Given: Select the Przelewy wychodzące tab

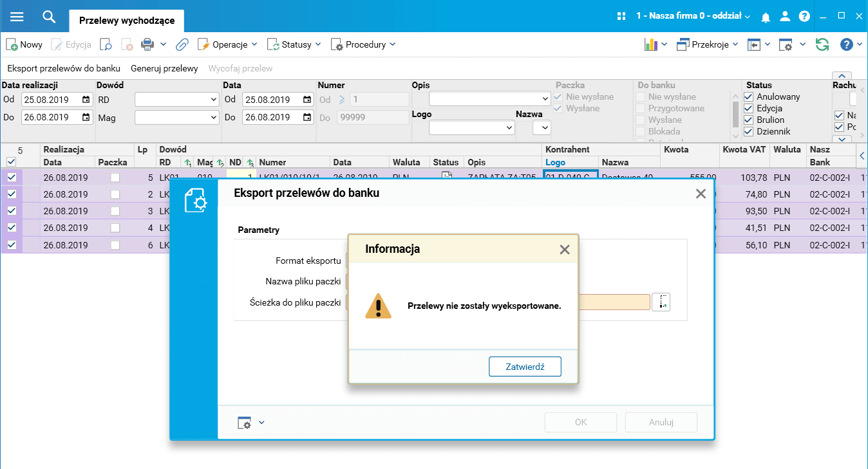Looking at the screenshot, I should 127,20.
